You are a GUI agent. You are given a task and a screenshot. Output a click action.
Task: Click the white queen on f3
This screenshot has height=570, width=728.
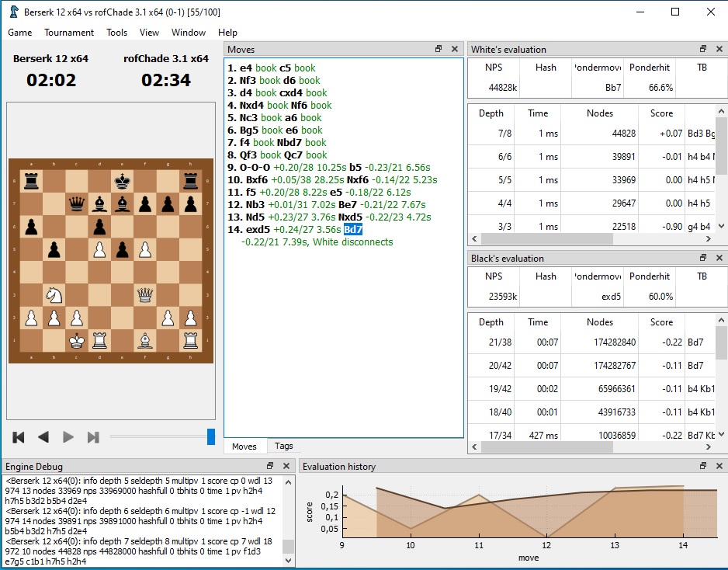point(145,295)
